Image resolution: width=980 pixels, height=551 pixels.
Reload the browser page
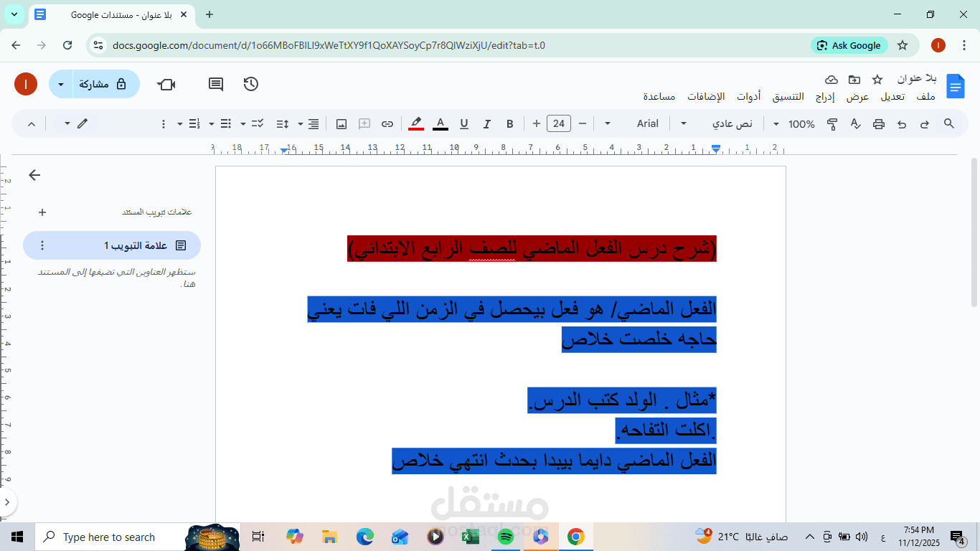pyautogui.click(x=67, y=45)
